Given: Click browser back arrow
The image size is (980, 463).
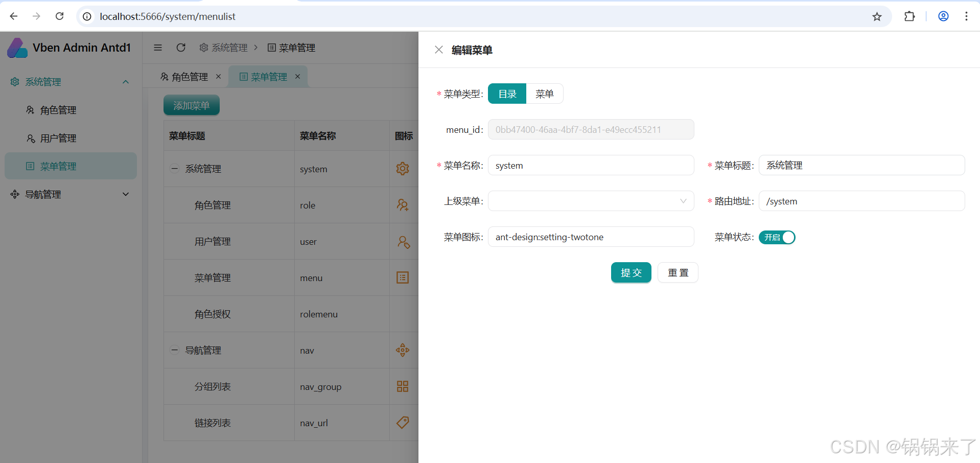Looking at the screenshot, I should [x=14, y=16].
